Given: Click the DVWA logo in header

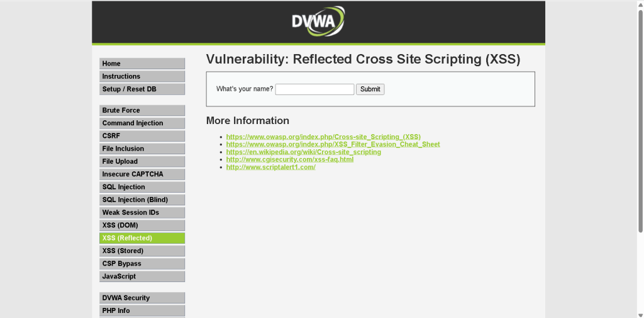Looking at the screenshot, I should coord(318,21).
